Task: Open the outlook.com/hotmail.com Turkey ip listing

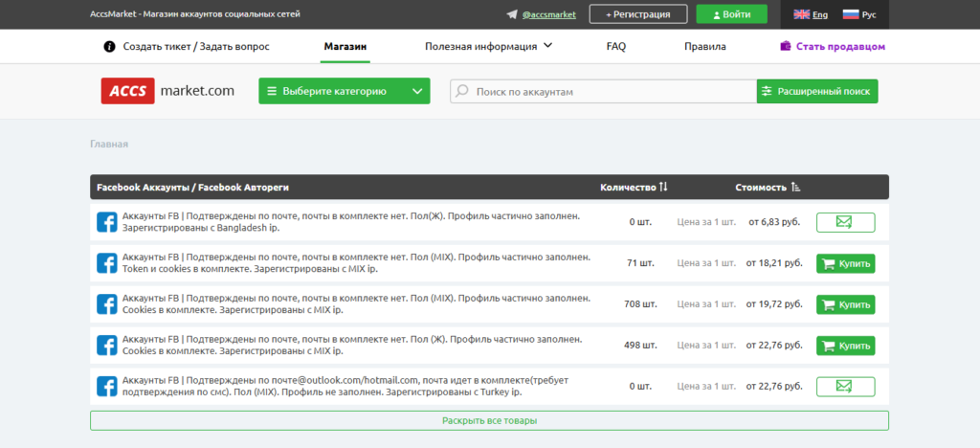Action: coord(345,386)
